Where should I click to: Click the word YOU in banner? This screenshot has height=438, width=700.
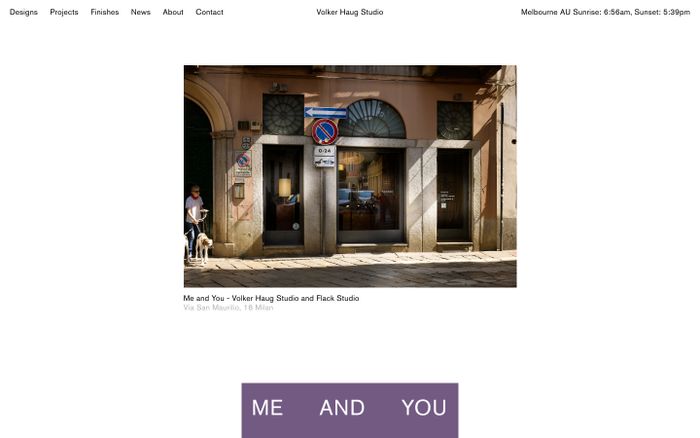tap(424, 408)
